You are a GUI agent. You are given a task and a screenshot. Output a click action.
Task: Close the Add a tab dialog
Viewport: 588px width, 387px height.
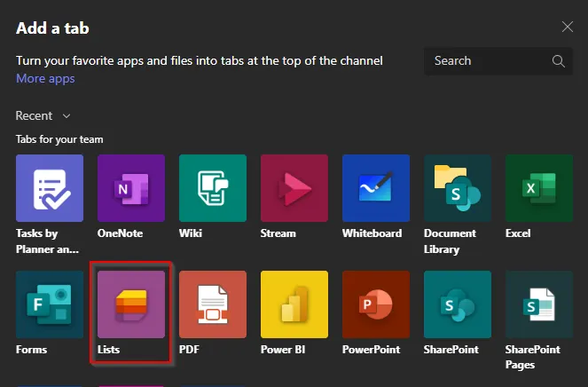[x=568, y=27]
